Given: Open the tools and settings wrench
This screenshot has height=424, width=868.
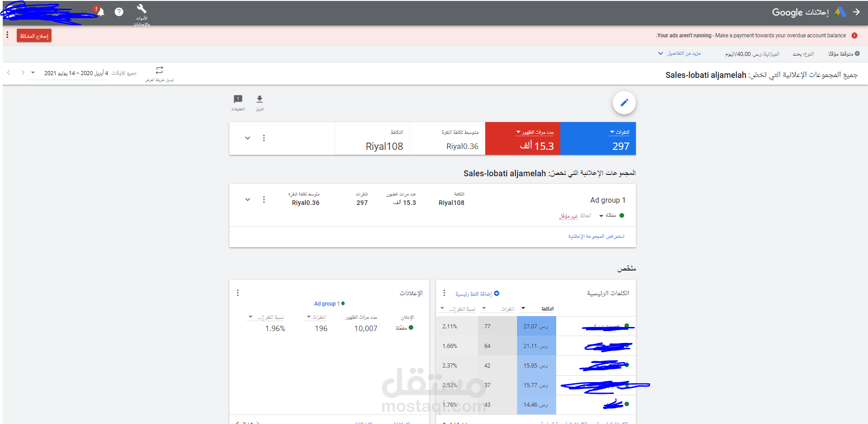Looking at the screenshot, I should 142,9.
